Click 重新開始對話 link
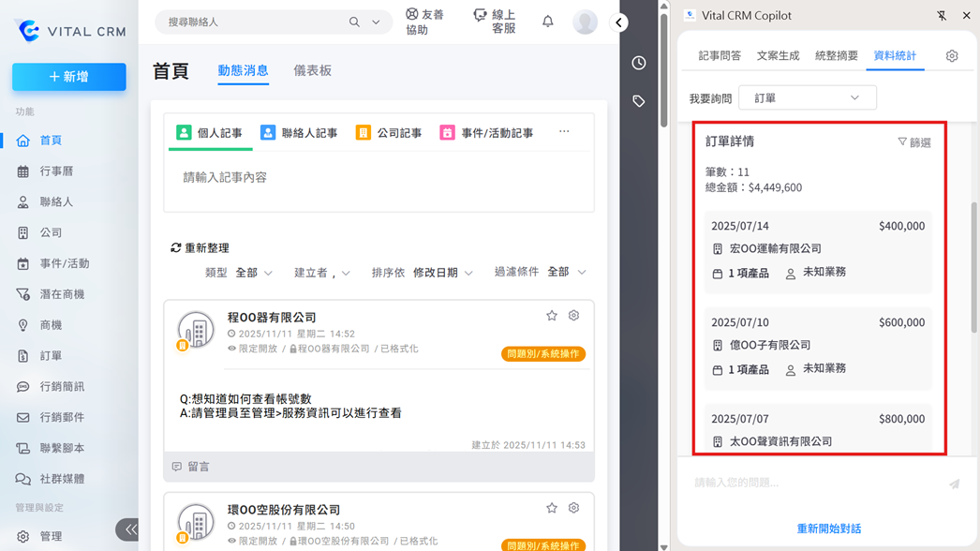 pos(828,529)
